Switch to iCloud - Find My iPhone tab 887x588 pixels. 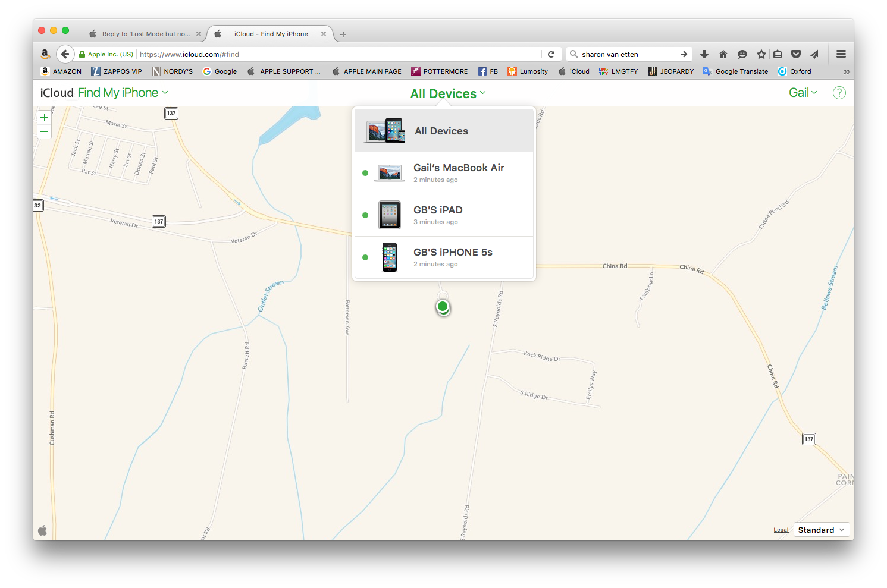(x=271, y=34)
